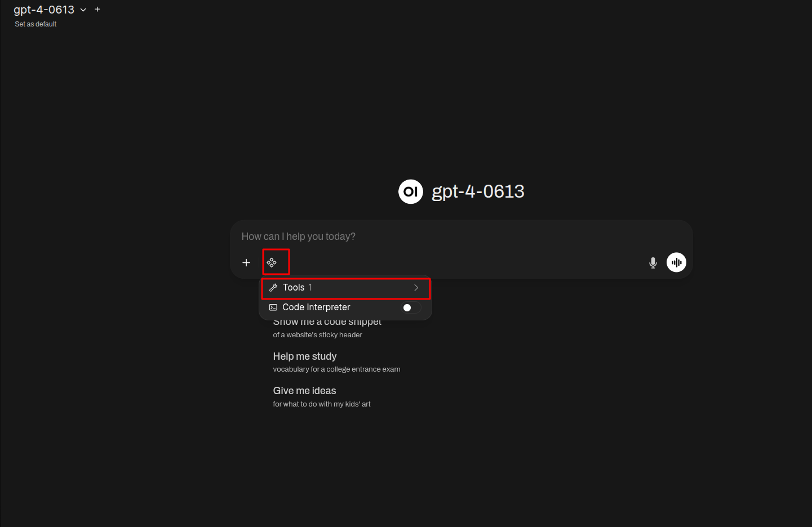Viewport: 812px width, 527px height.
Task: Click the microphone dictation icon
Action: 653,262
